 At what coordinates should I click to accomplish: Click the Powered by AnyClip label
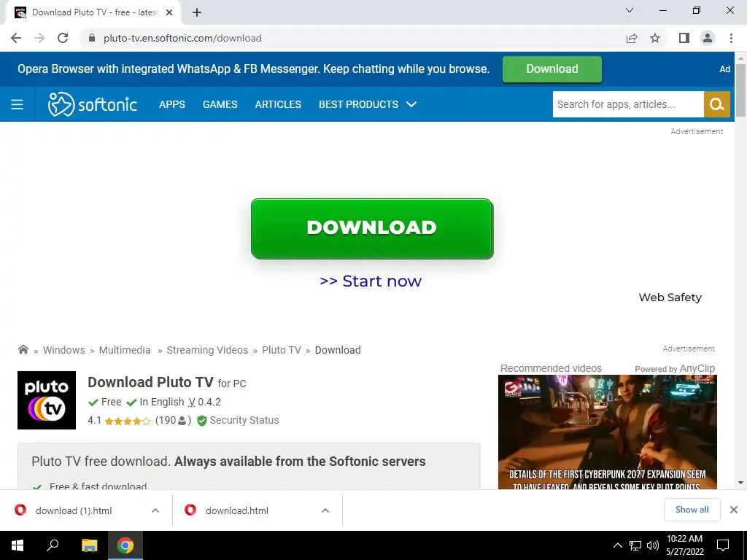coord(675,368)
